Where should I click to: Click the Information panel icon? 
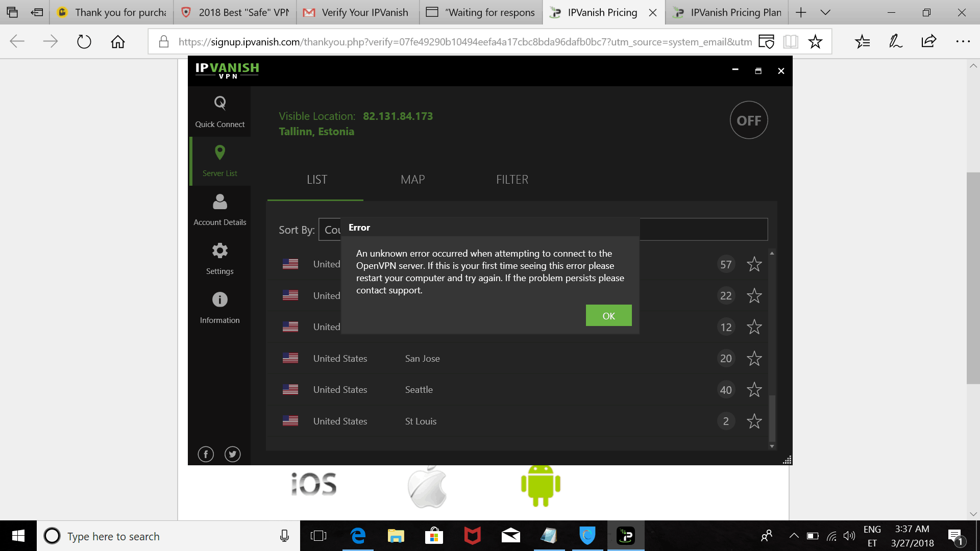click(x=219, y=298)
